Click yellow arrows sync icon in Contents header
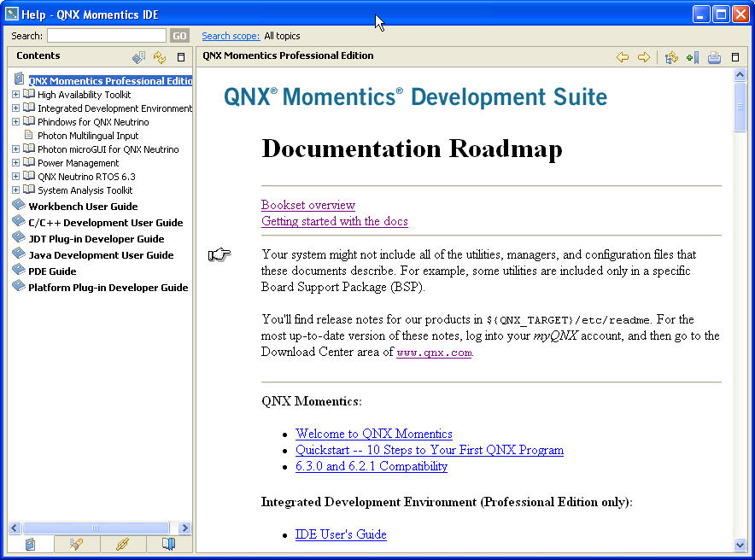 pyautogui.click(x=160, y=57)
